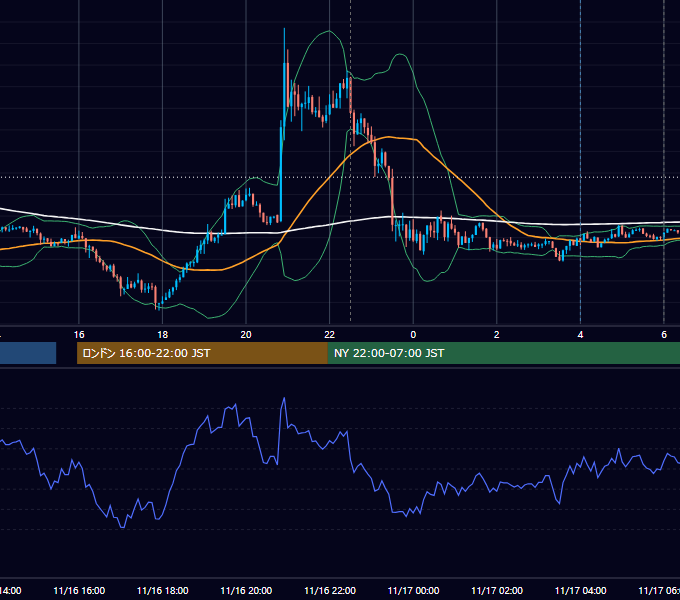Click the hour label 2 under the price chart
680x600 pixels.
[x=497, y=335]
